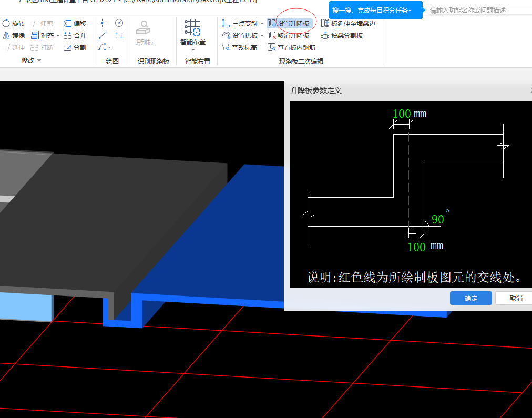Select the arc drawing tool

102,47
